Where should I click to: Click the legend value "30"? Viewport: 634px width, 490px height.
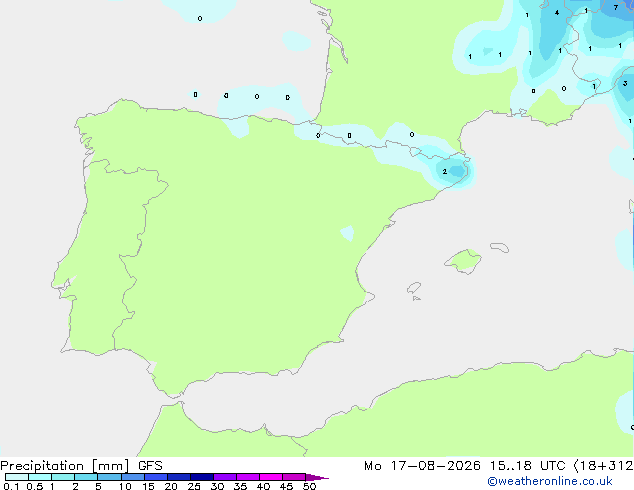pos(217,486)
